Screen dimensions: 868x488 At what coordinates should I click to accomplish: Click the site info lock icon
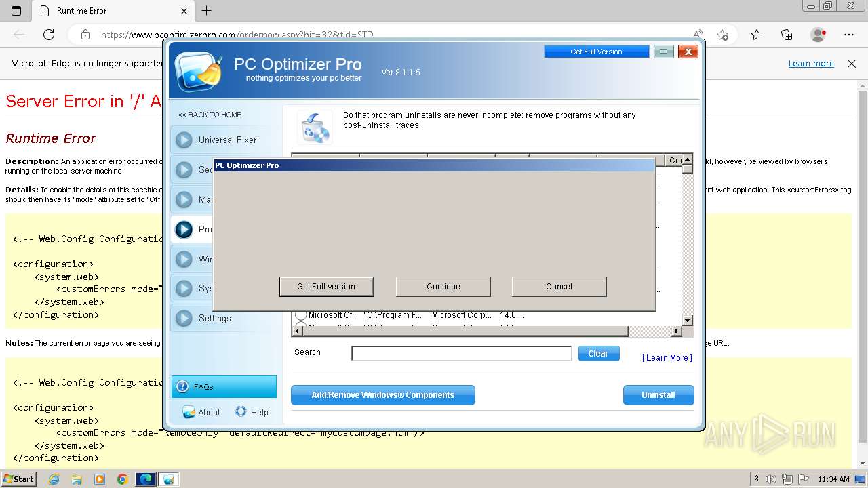85,35
